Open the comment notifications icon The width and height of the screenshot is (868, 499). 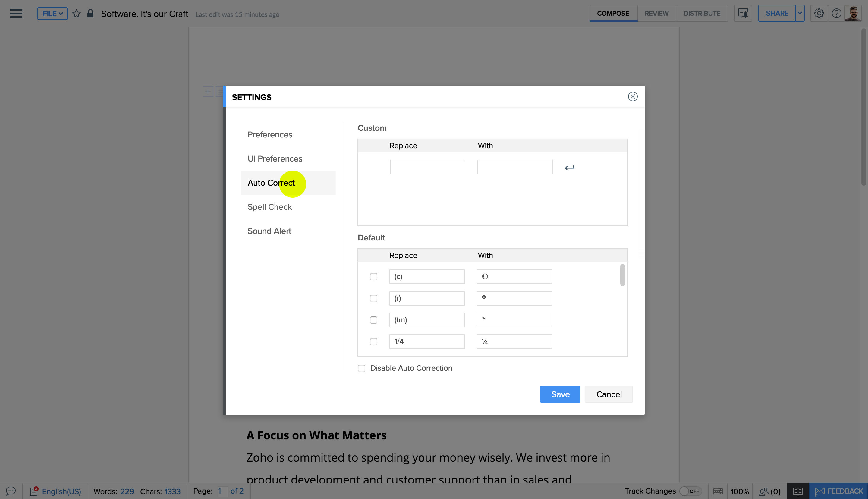743,14
